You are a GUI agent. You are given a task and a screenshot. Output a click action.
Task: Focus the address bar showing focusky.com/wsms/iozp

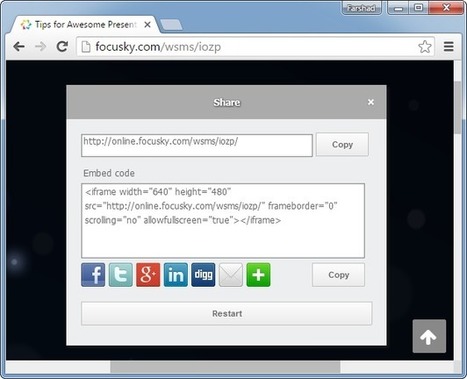click(x=255, y=47)
